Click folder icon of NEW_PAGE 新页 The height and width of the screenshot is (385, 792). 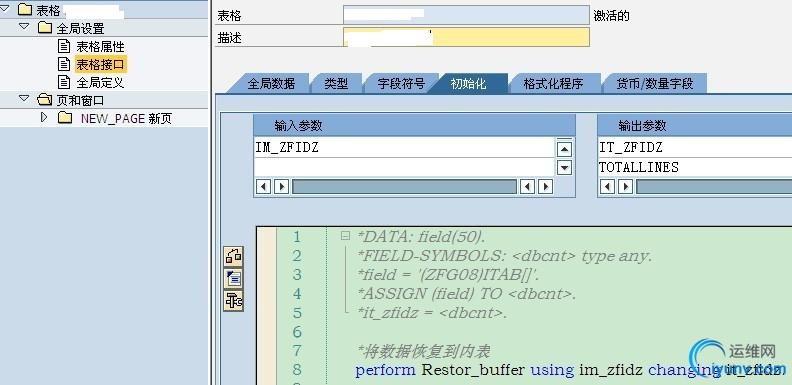(65, 118)
